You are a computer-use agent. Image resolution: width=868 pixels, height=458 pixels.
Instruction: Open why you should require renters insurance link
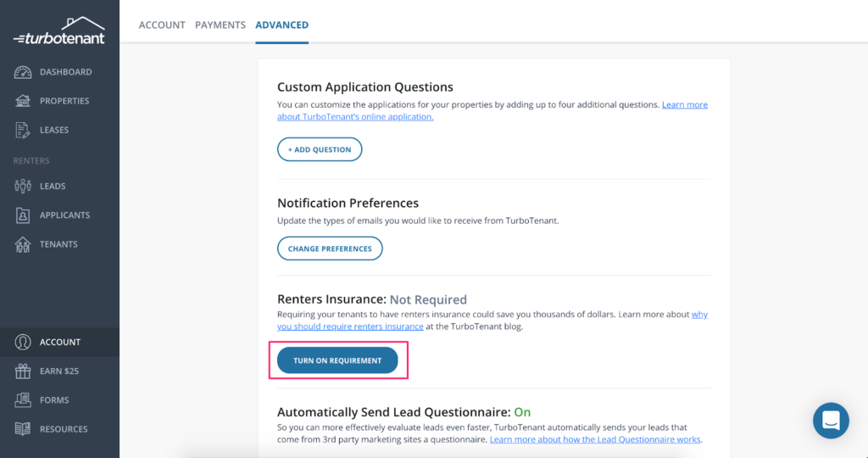point(492,321)
